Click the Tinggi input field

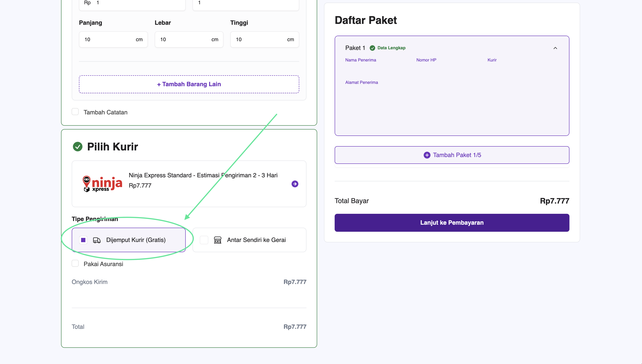coord(264,39)
